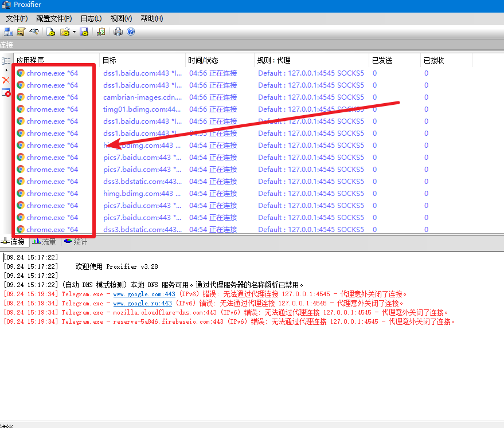
Task: Sort by the 时间/状态 column header
Action: click(x=220, y=60)
